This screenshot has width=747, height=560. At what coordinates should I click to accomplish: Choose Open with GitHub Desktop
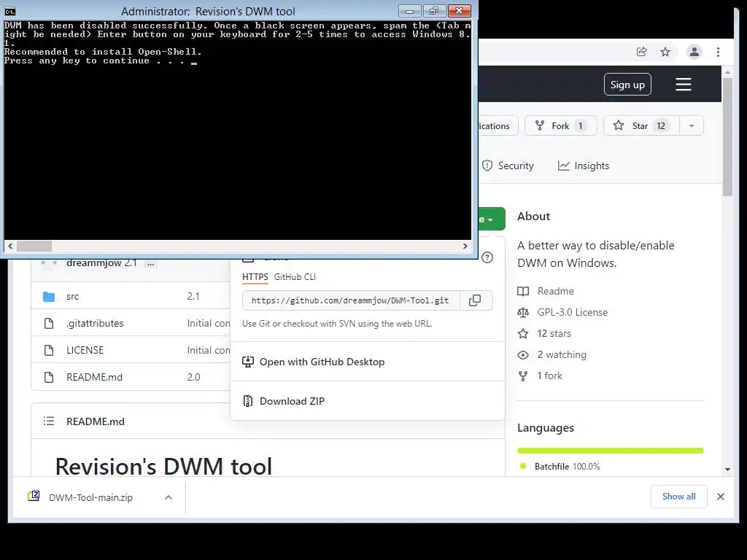click(x=368, y=362)
